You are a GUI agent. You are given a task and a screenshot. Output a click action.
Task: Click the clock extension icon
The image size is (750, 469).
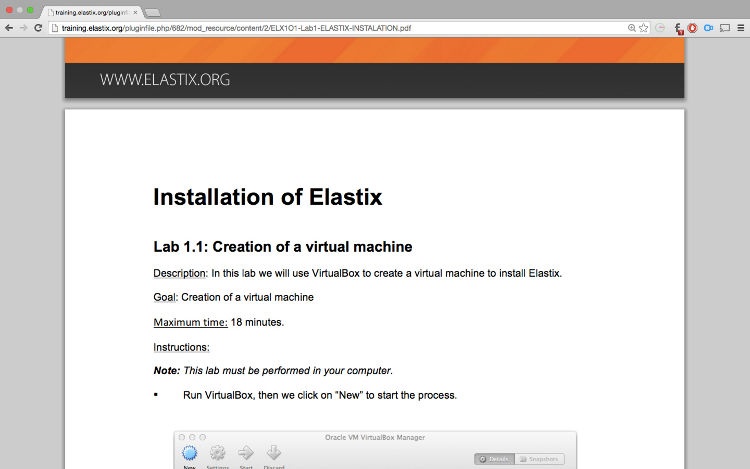pos(660,27)
